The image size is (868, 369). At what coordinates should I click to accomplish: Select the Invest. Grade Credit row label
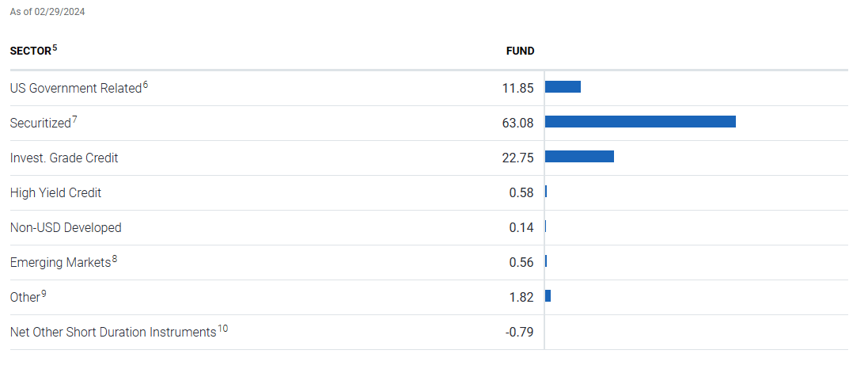pyautogui.click(x=64, y=158)
